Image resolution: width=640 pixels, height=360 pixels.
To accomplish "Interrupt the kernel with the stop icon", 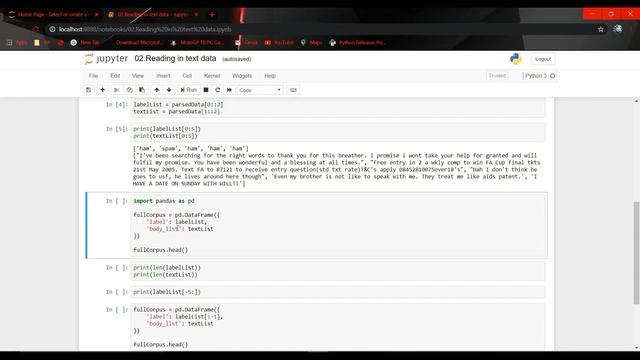I will (x=206, y=90).
